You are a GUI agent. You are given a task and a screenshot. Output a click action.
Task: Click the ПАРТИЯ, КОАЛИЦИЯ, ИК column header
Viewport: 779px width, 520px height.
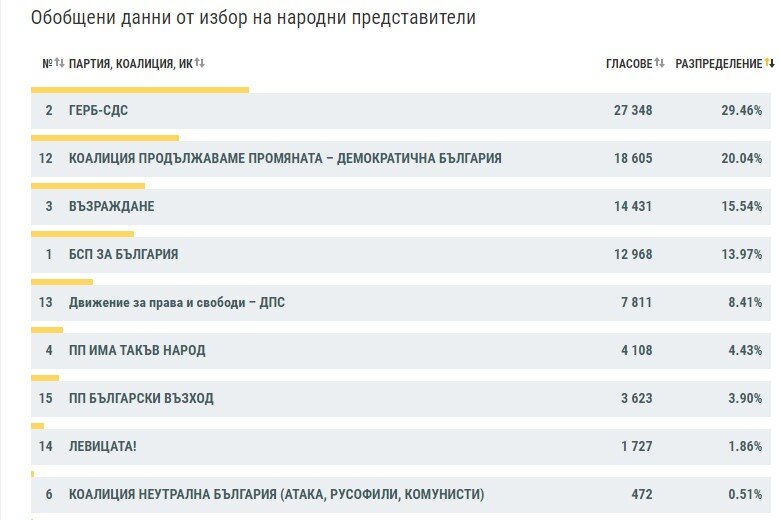point(130,64)
